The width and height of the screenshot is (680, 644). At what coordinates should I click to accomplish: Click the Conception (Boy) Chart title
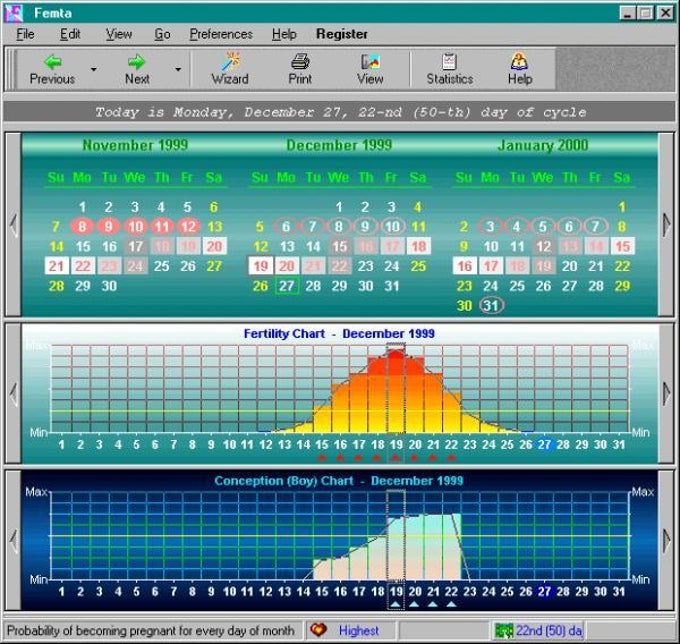pyautogui.click(x=339, y=481)
